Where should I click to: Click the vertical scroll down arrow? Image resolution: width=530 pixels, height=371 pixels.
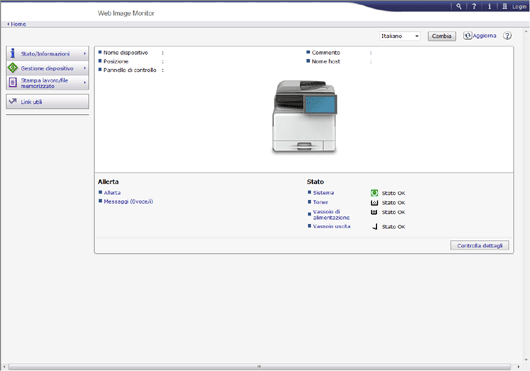click(x=526, y=360)
